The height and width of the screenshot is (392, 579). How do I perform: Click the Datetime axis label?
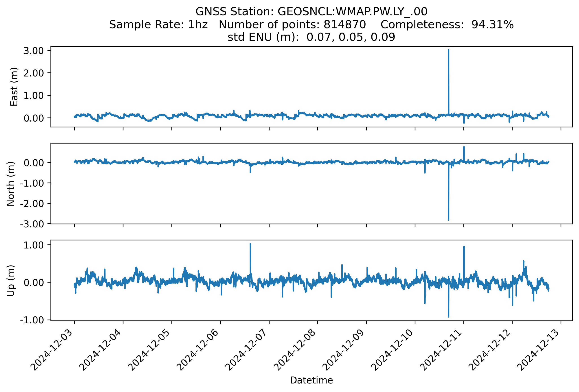[311, 380]
